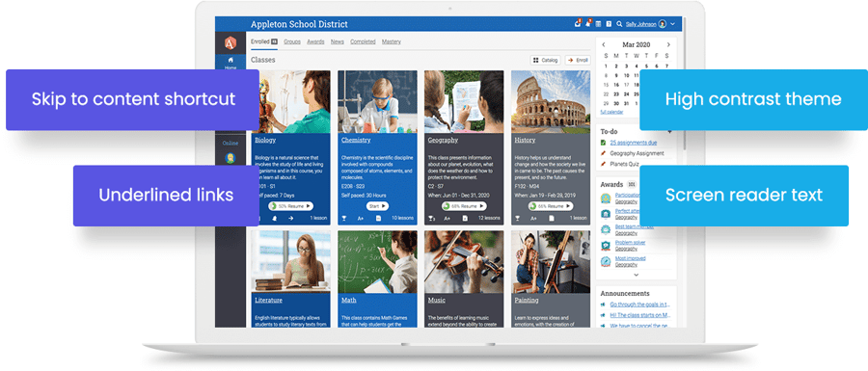The width and height of the screenshot is (868, 371).
Task: Click the Enroll button
Action: point(578,60)
